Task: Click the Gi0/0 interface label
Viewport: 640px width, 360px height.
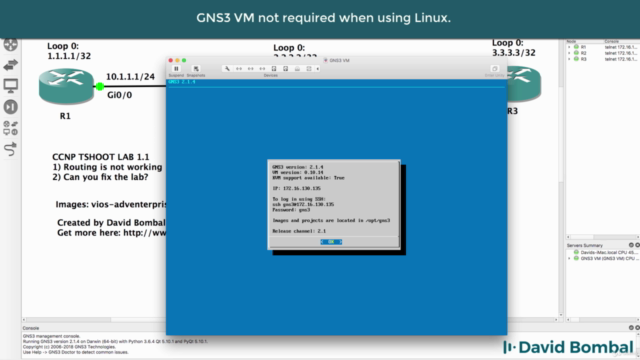Action: point(120,95)
